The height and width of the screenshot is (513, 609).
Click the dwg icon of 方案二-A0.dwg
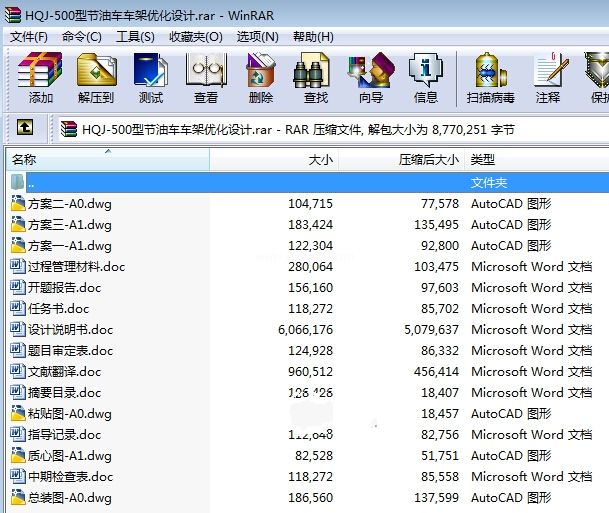point(18,203)
